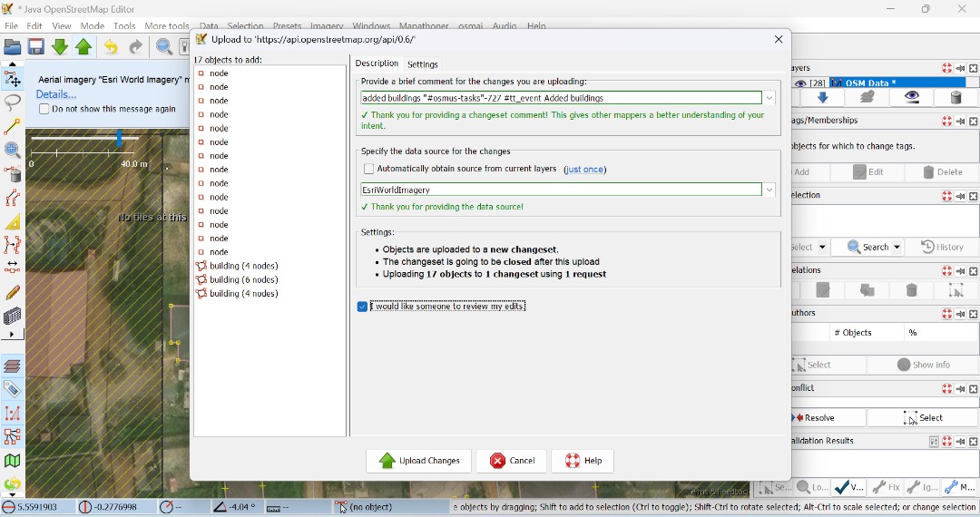Click layer opacity eye button in Layers panel
980x517 pixels.
pos(911,97)
